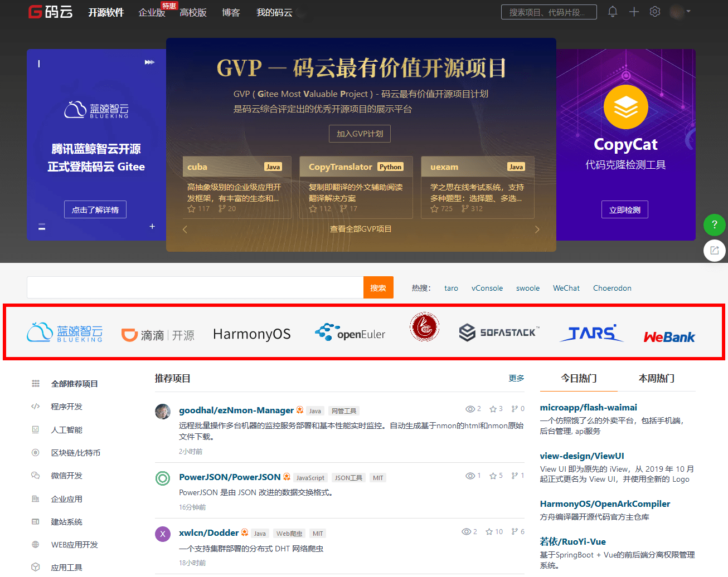Click the Gitee 码云 logo
Viewport: 728px width, 577px height.
pos(50,12)
